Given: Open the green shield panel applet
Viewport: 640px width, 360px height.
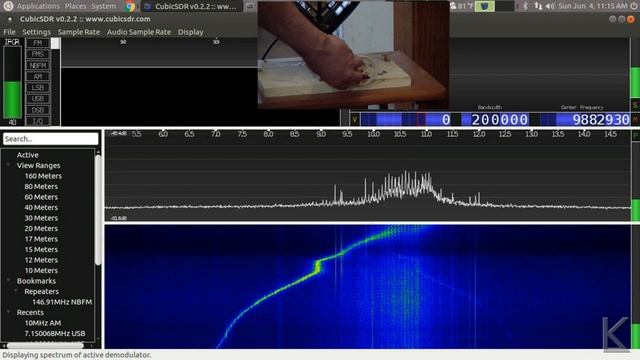Looking at the screenshot, I should pos(484,6).
